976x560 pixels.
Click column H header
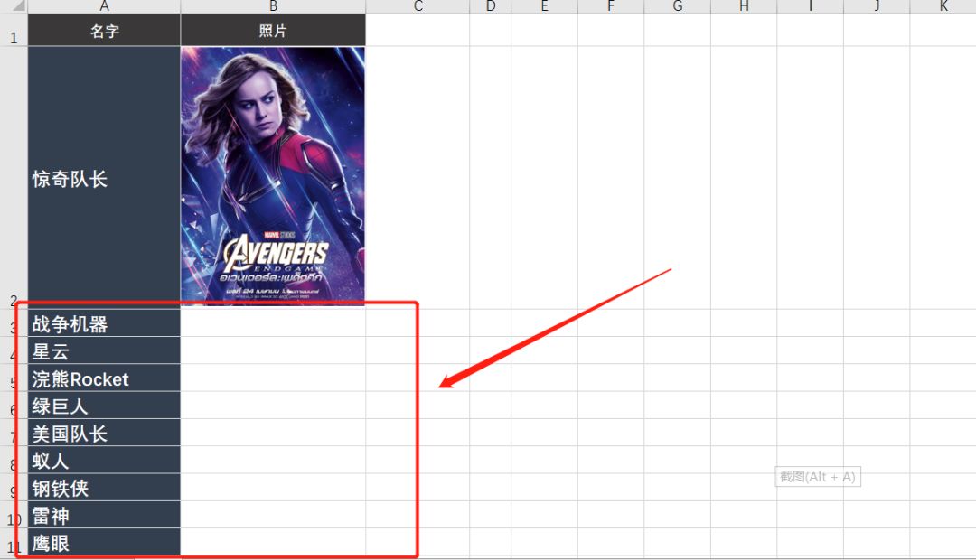point(744,6)
